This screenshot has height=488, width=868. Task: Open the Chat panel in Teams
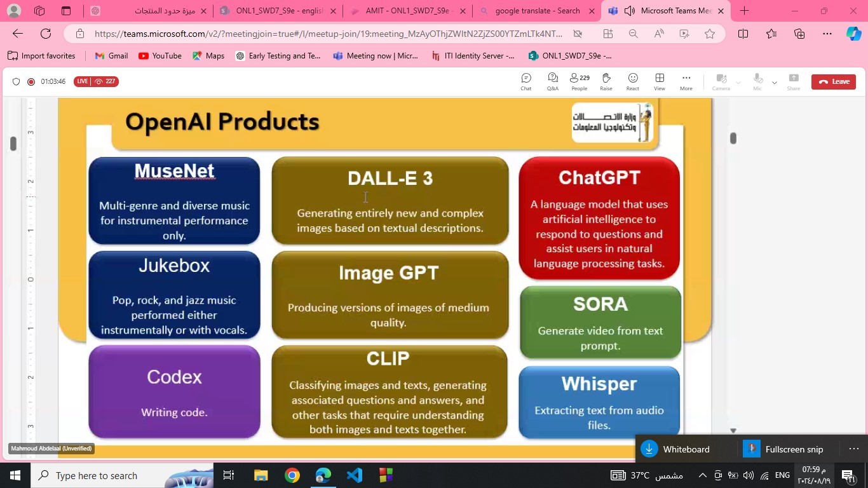[x=526, y=81]
